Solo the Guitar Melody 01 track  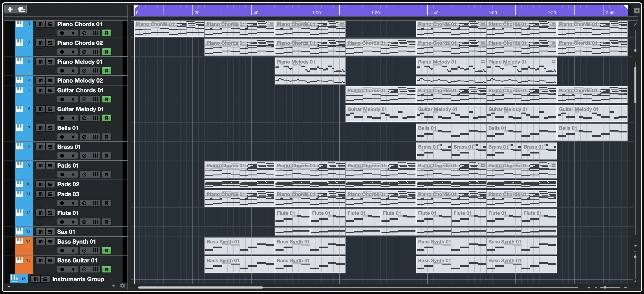tap(50, 109)
